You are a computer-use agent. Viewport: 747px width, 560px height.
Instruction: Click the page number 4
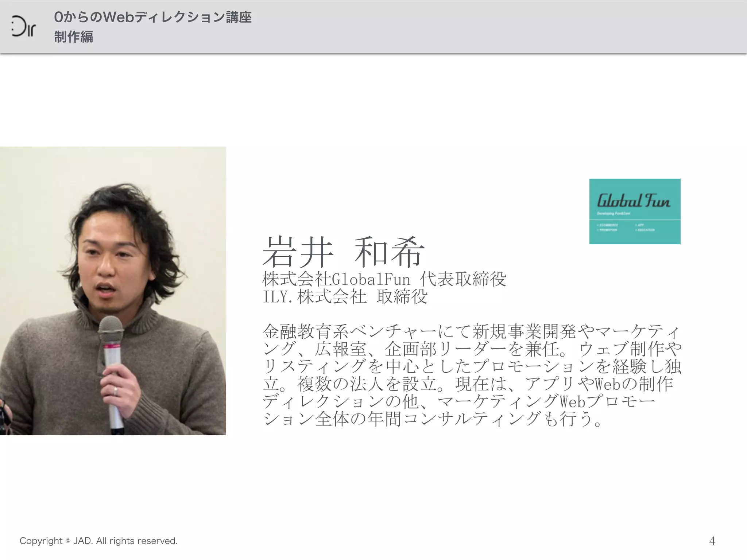712,541
